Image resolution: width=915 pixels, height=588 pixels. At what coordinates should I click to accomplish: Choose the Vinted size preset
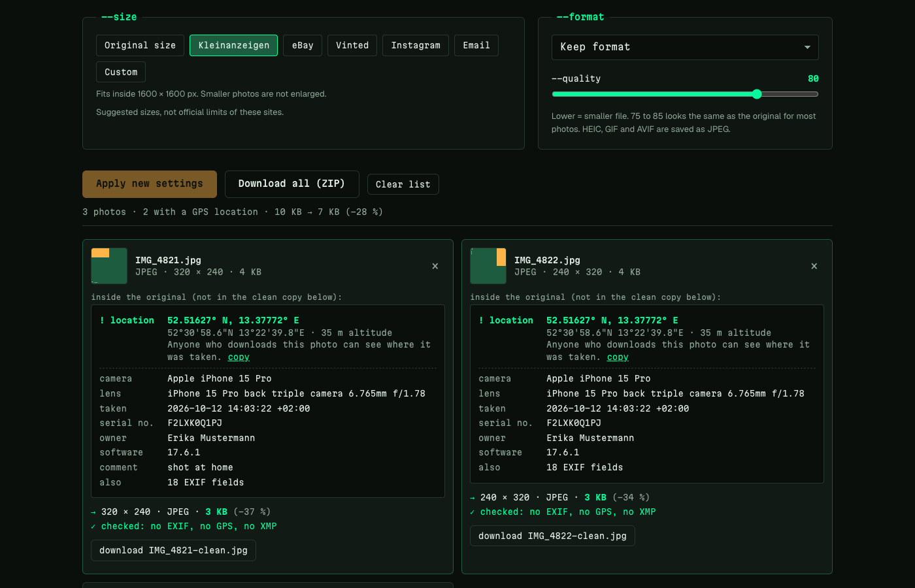(x=352, y=45)
